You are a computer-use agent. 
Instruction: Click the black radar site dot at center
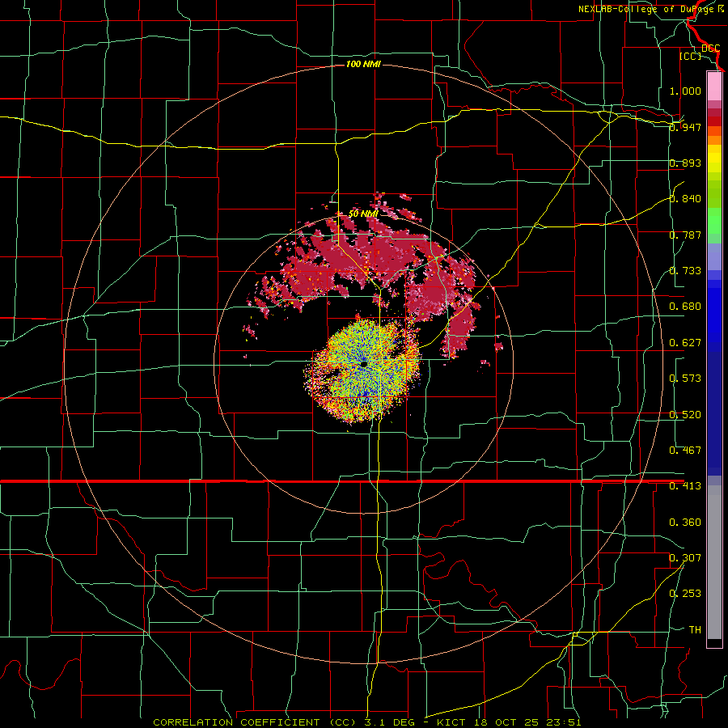click(x=363, y=364)
